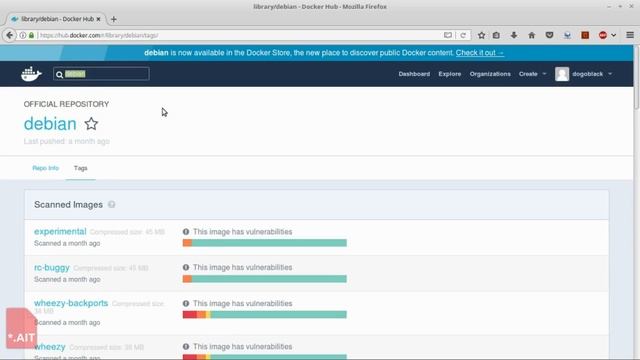
Task: Click the orange extension icon in the toolbar
Action: (585, 35)
